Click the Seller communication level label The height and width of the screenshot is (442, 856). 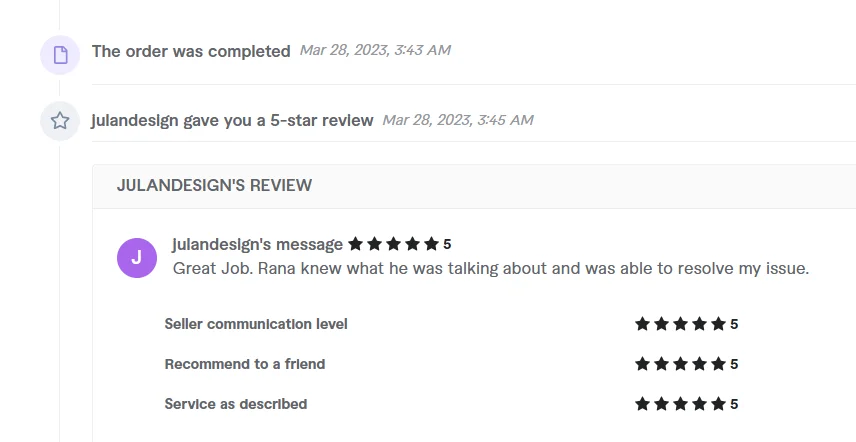pyautogui.click(x=256, y=324)
